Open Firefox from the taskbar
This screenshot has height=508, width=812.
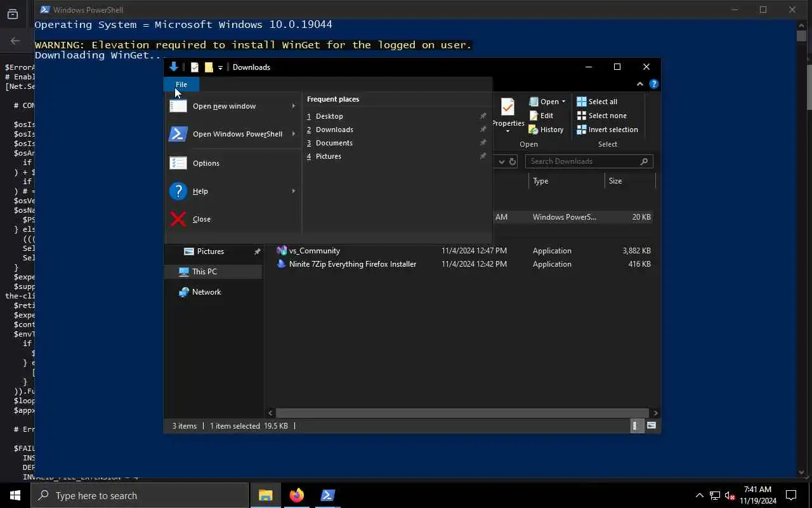[x=296, y=495]
